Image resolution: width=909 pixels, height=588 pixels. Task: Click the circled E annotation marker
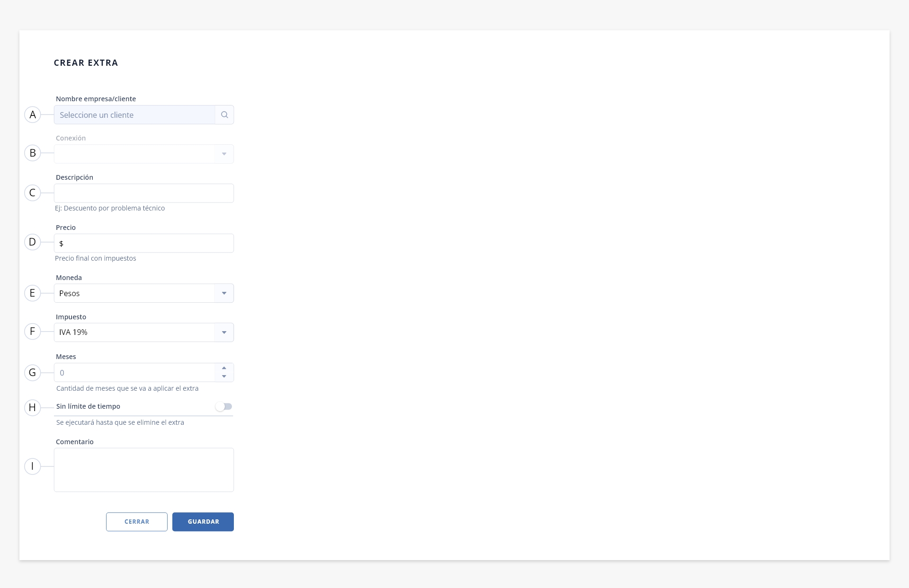[x=33, y=293]
